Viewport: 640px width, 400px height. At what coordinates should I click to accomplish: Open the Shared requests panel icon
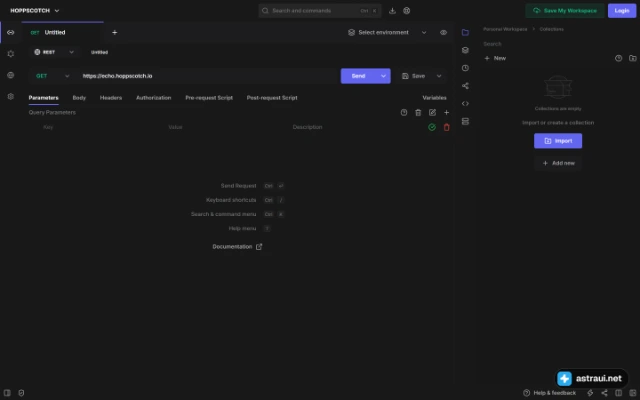465,86
